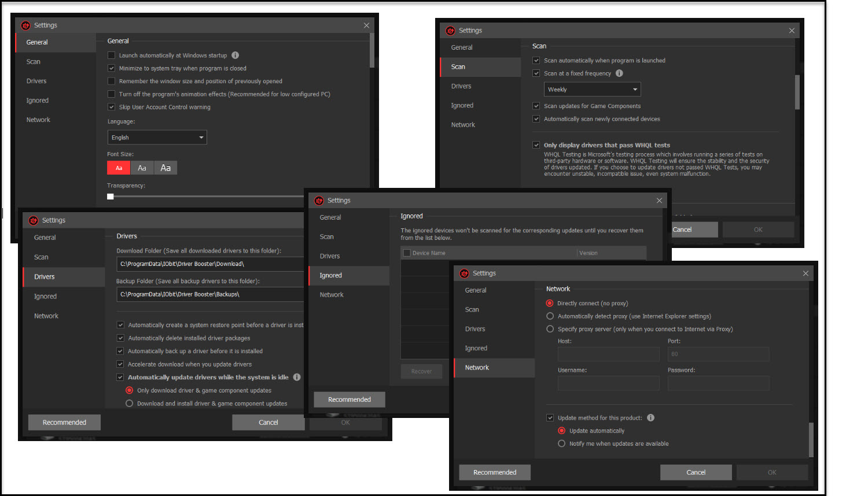Select Download and install driver & game updates
Image resolution: width=868 pixels, height=496 pixels.
129,404
